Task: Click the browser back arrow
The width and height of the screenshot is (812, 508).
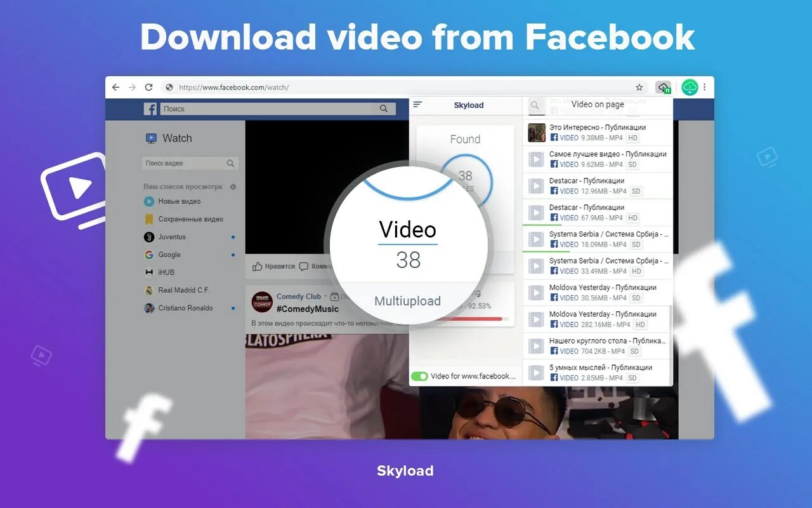Action: [115, 87]
